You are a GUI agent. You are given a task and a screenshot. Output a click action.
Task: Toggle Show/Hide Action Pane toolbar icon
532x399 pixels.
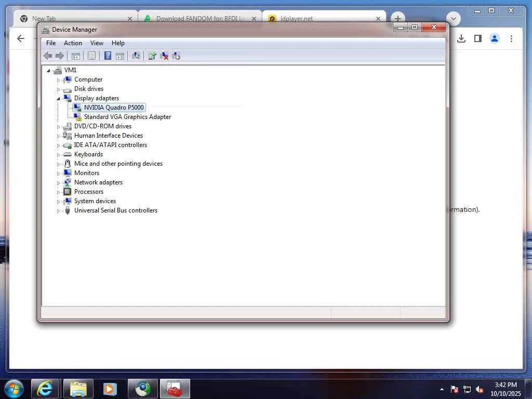[x=120, y=56]
